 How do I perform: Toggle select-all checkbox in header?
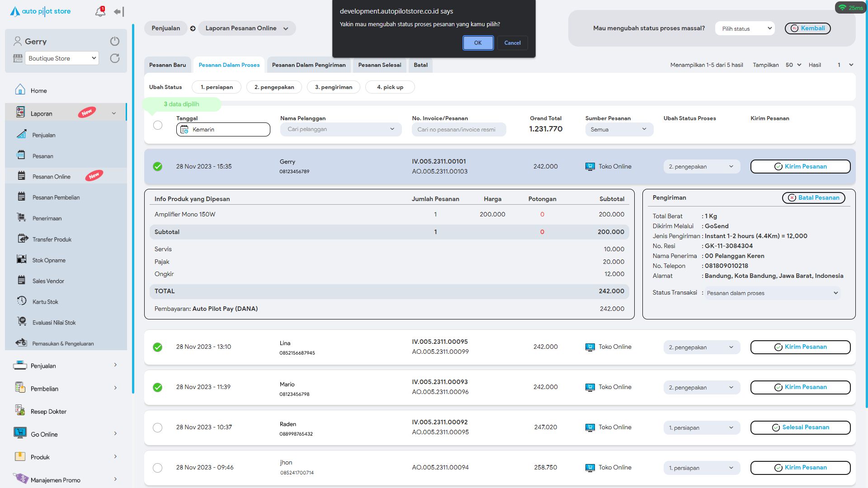point(157,125)
